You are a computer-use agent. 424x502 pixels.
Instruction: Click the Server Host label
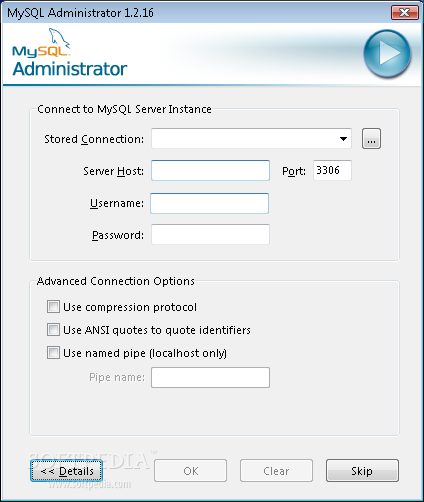(x=114, y=171)
